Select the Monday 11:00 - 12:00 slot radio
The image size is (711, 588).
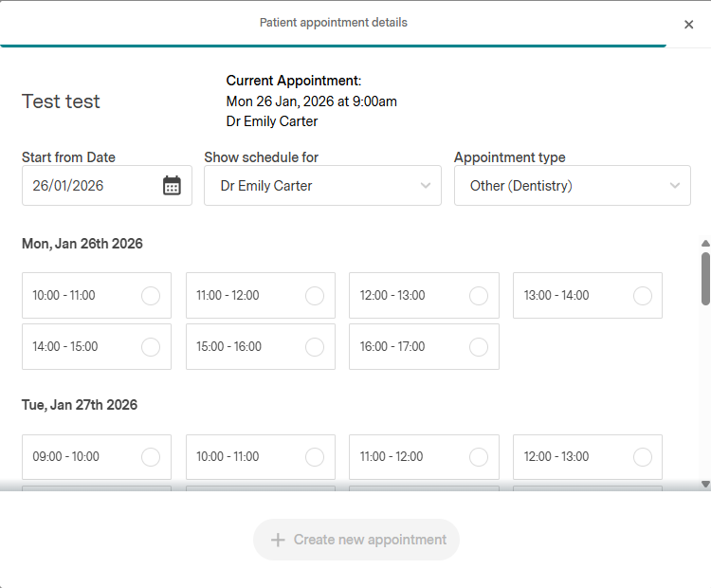coord(315,296)
